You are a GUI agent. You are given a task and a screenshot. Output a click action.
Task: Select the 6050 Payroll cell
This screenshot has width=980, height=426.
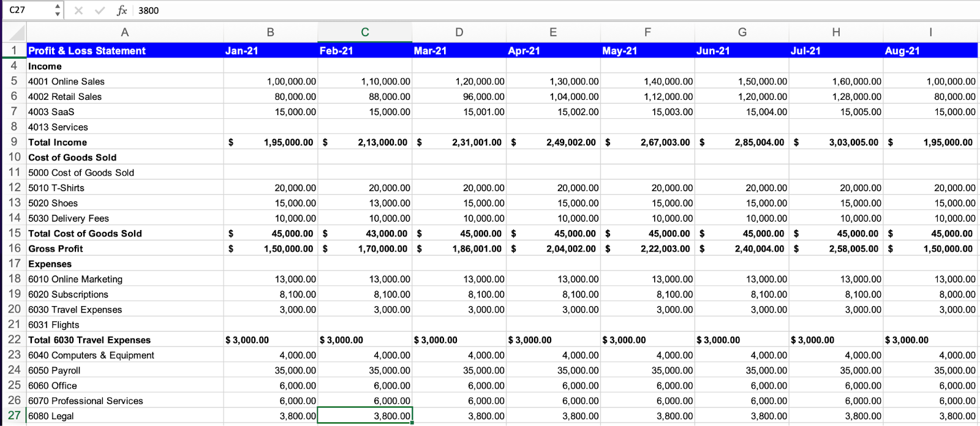pyautogui.click(x=125, y=370)
